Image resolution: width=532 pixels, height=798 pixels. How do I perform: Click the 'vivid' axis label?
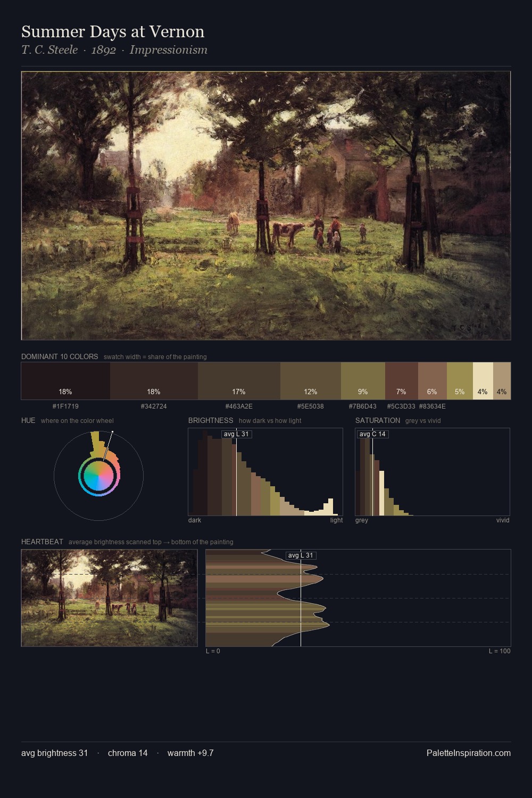click(503, 520)
